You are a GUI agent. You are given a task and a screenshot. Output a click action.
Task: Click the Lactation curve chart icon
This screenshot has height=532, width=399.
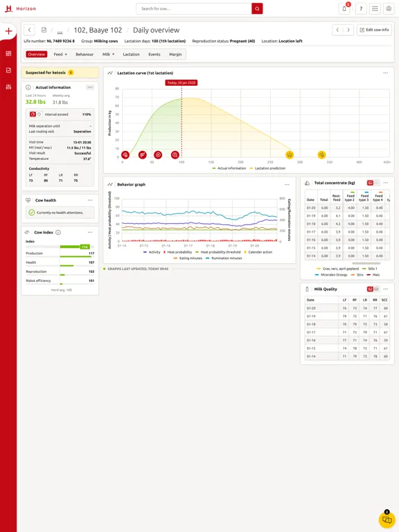pos(110,73)
